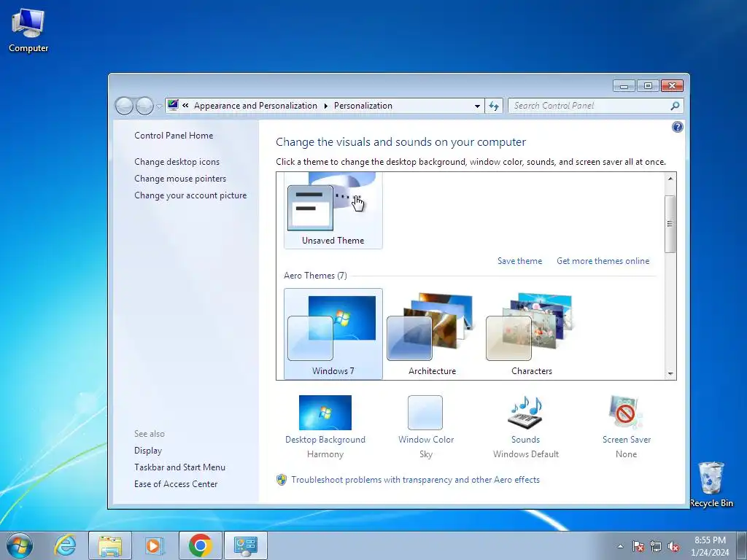Open the Help question mark icon
Screen dimensions: 747x560
[x=677, y=127]
